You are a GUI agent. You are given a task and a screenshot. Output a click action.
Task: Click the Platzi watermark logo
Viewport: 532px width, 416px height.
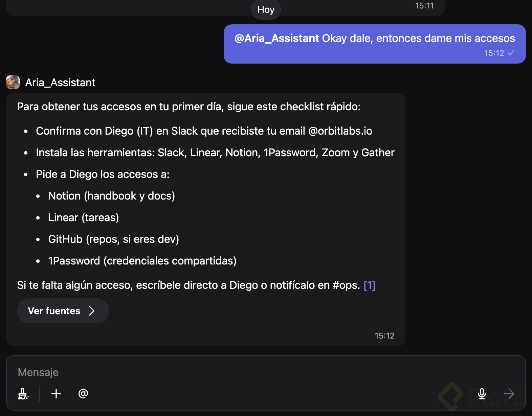[x=451, y=396]
